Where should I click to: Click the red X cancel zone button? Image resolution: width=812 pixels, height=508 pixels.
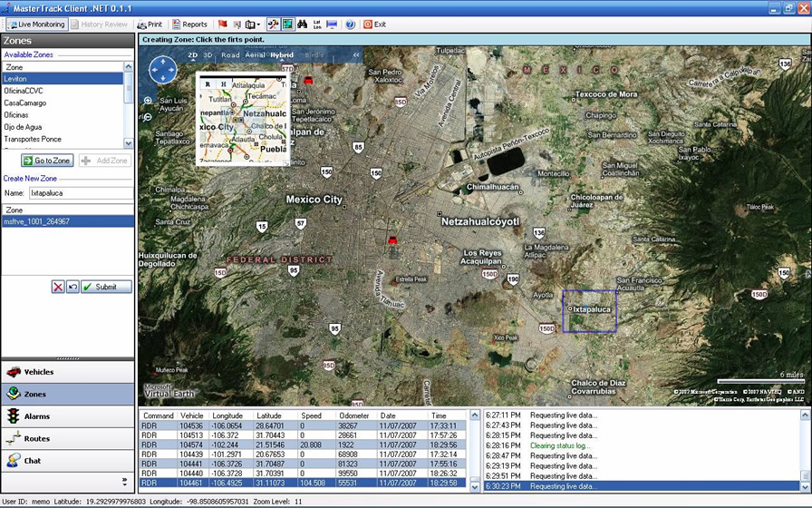(58, 287)
